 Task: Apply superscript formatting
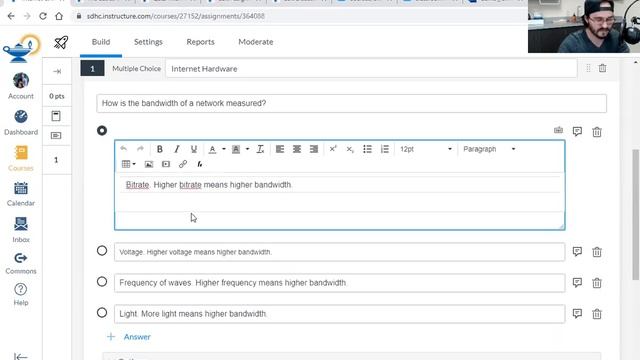click(x=333, y=149)
